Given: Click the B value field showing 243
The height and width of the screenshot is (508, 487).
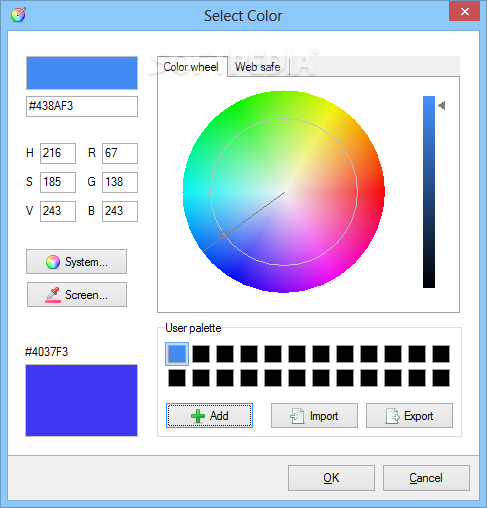Looking at the screenshot, I should 120,211.
